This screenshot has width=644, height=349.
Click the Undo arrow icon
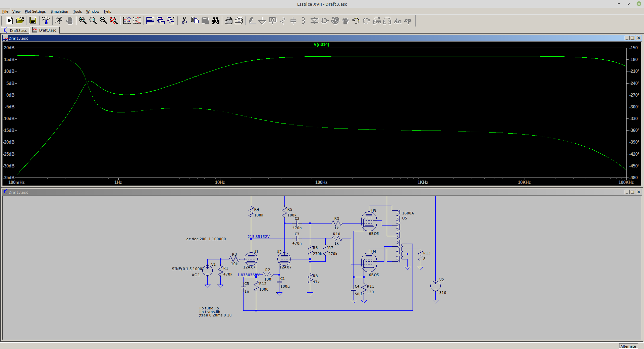[x=356, y=21]
